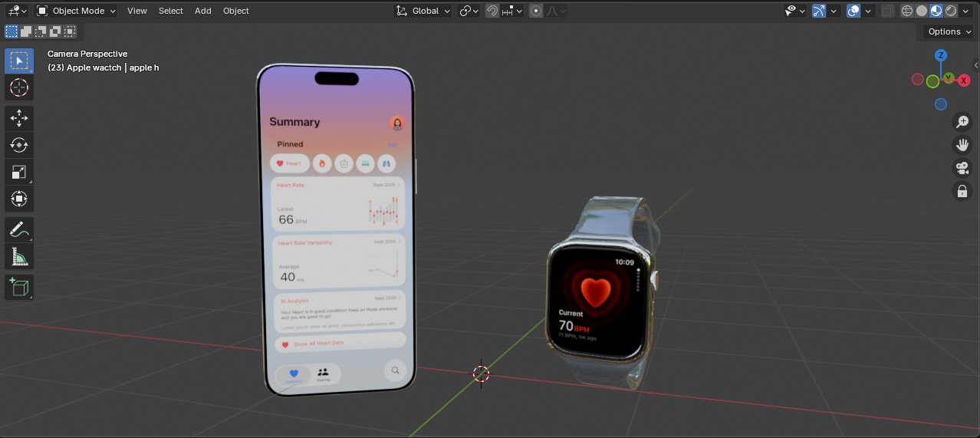Expand the sidebar arrow at right edge
The height and width of the screenshot is (438, 980).
pos(975,66)
